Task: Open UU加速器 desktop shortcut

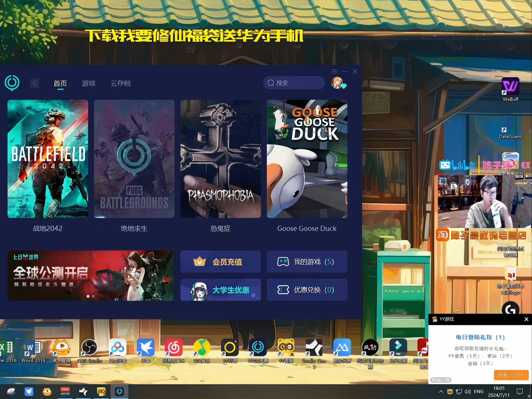Action: coord(258,351)
